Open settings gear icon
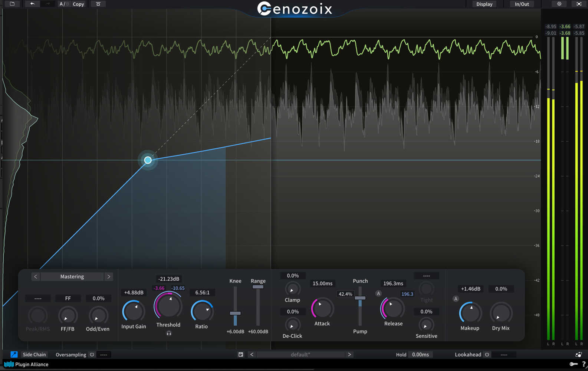The height and width of the screenshot is (371, 588). [559, 4]
